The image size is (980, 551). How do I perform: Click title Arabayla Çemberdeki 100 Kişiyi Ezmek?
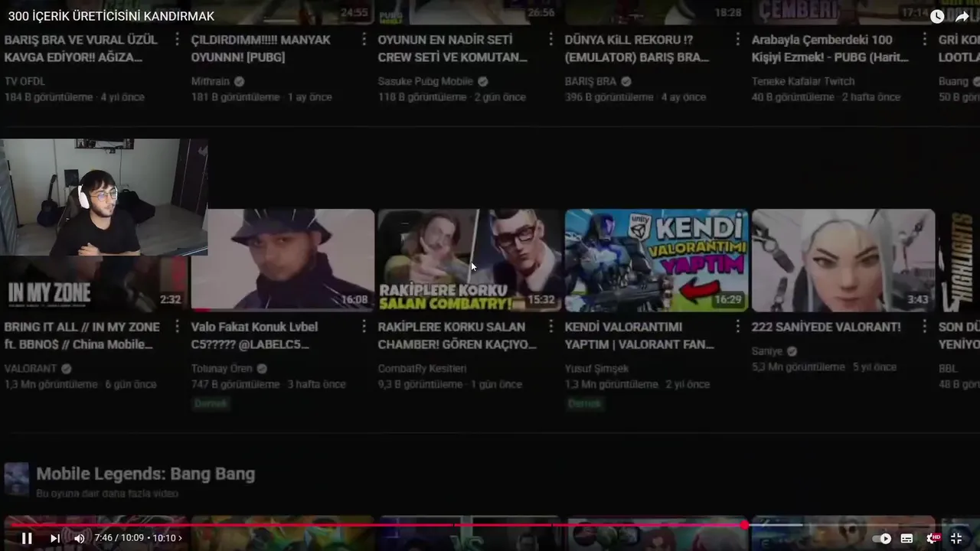click(830, 48)
